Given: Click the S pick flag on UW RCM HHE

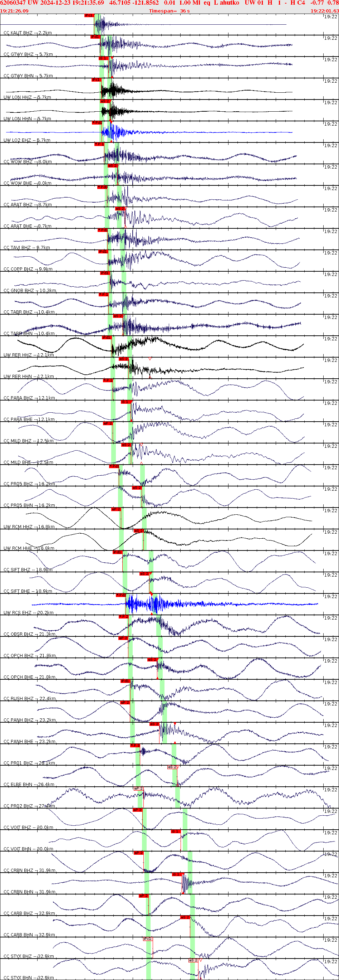Looking at the screenshot, I should (138, 531).
